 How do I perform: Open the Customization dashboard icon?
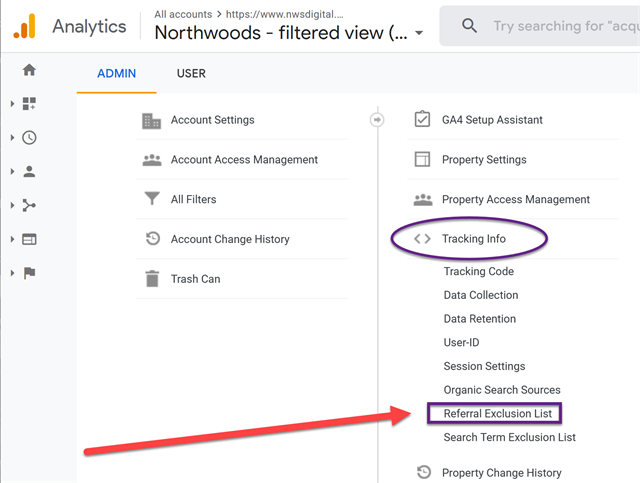point(29,104)
